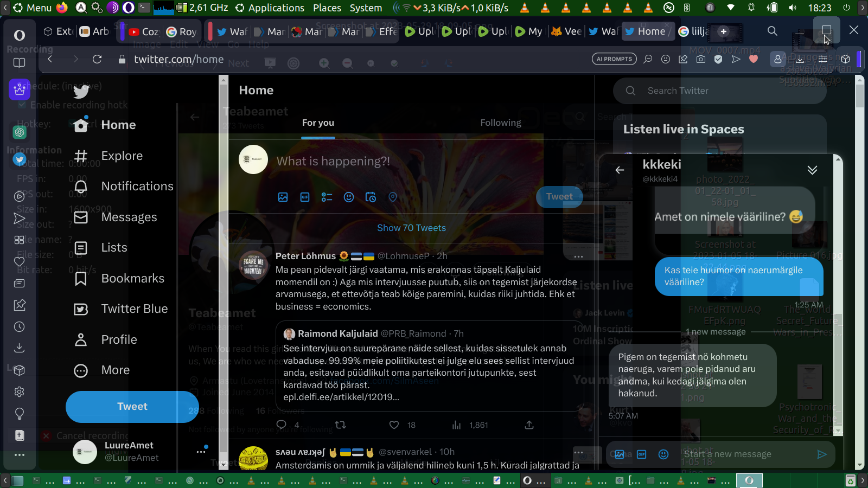The width and height of the screenshot is (868, 488).
Task: Open more options on svenvarkel's tweet
Action: pyautogui.click(x=579, y=452)
